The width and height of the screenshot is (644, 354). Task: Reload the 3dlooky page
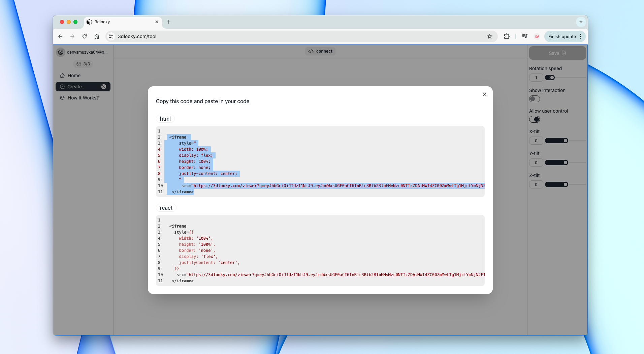pyautogui.click(x=85, y=36)
